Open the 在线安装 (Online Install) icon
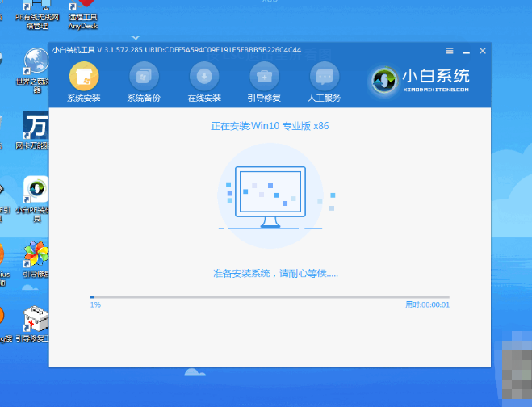 [204, 78]
